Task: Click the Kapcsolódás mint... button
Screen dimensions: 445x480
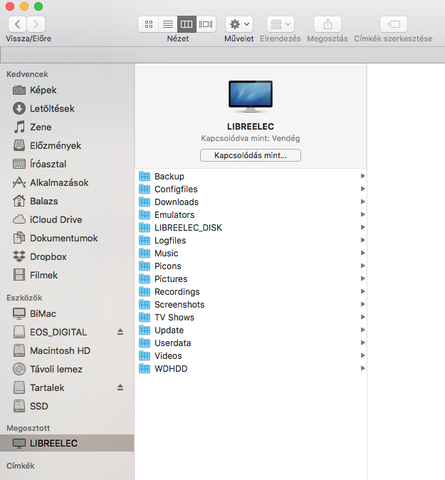Action: tap(250, 155)
